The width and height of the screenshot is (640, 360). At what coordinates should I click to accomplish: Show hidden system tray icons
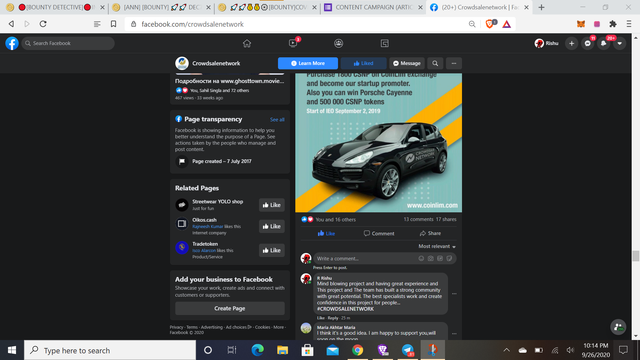pyautogui.click(x=507, y=350)
